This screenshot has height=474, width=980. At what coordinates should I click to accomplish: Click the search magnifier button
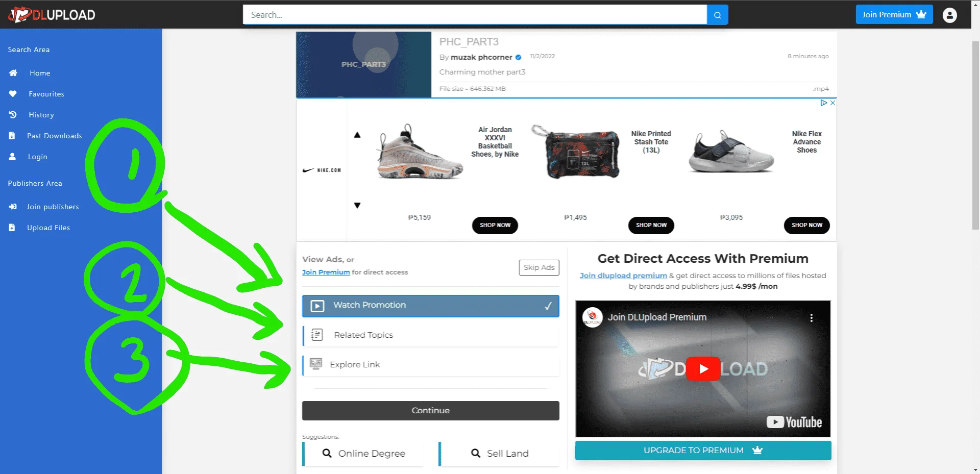[717, 15]
